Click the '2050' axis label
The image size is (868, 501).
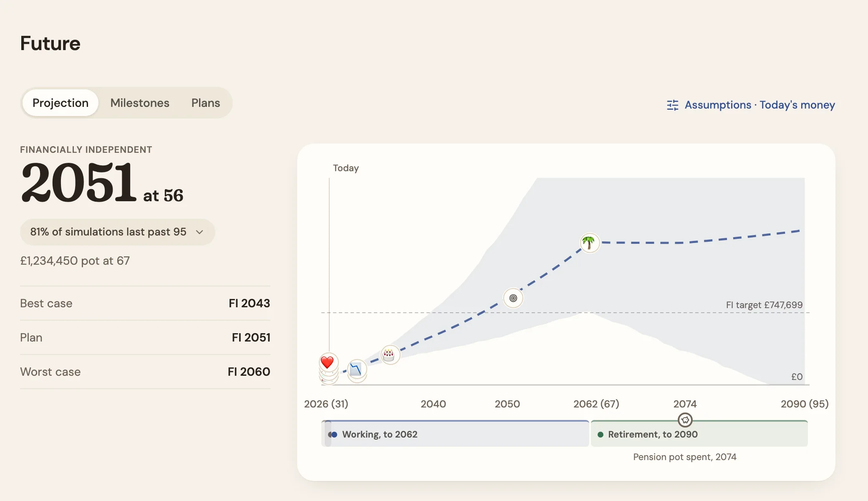tap(507, 404)
